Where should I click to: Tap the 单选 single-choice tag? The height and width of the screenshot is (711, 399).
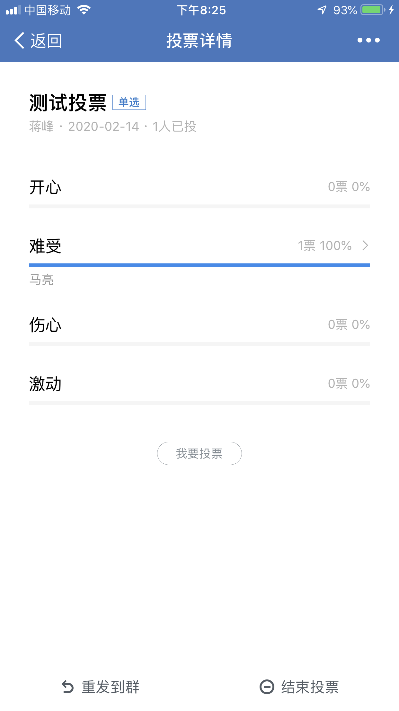[x=129, y=102]
